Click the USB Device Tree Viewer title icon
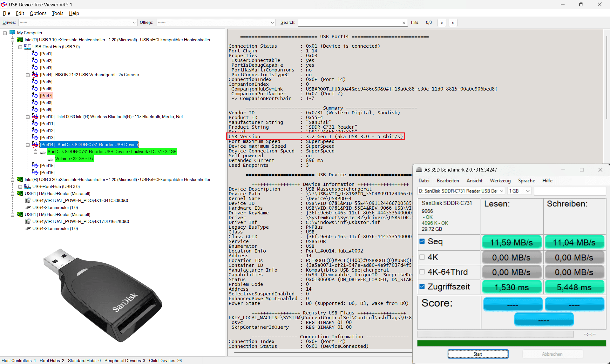The height and width of the screenshot is (364, 610). point(4,4)
